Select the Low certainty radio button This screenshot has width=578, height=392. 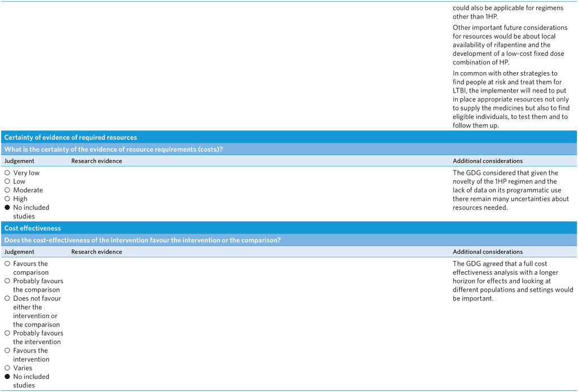(x=6, y=181)
